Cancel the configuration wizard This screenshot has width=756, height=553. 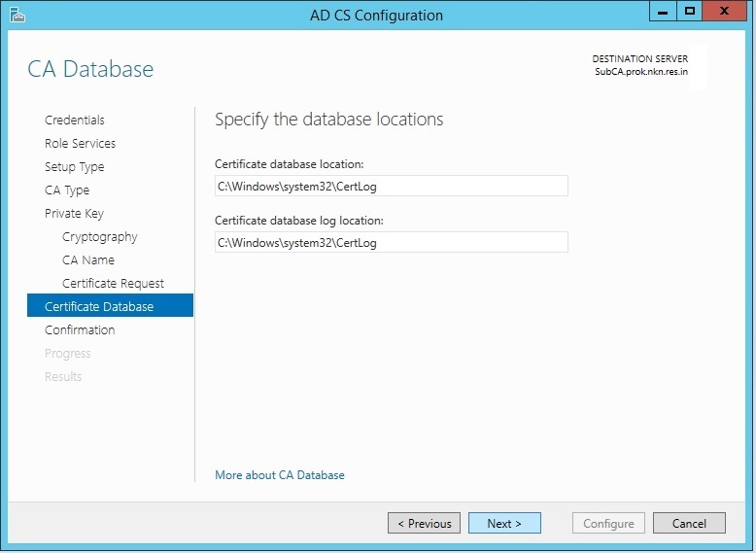(688, 524)
